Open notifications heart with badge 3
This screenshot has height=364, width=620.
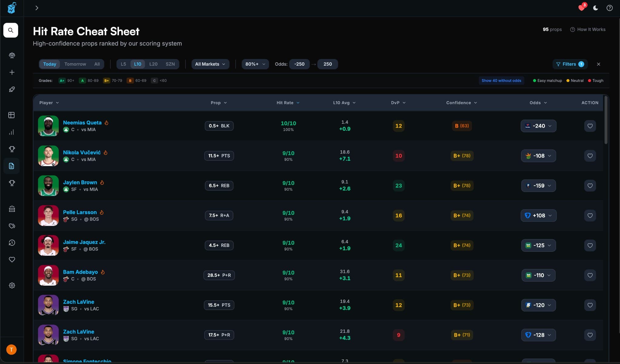(581, 8)
